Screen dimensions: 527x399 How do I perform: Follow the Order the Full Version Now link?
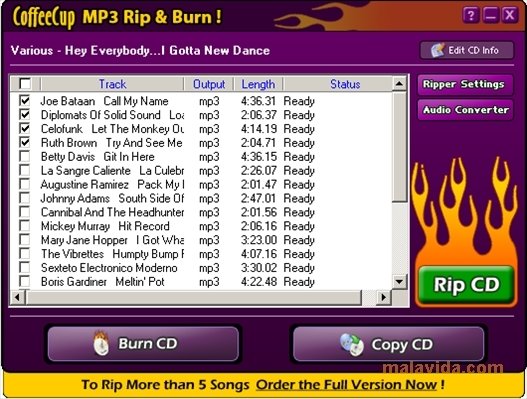(x=347, y=385)
